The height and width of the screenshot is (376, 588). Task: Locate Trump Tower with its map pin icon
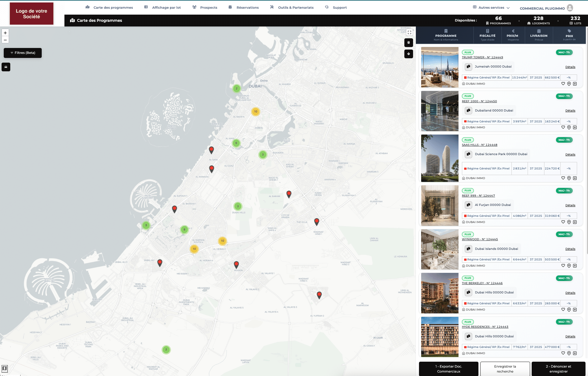click(x=569, y=84)
